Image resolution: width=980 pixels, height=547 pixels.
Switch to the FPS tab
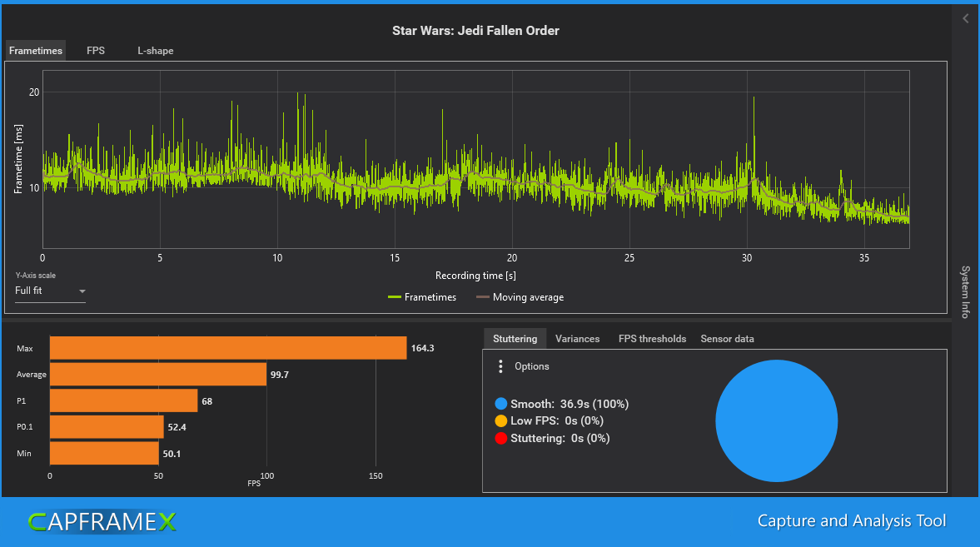pos(96,51)
